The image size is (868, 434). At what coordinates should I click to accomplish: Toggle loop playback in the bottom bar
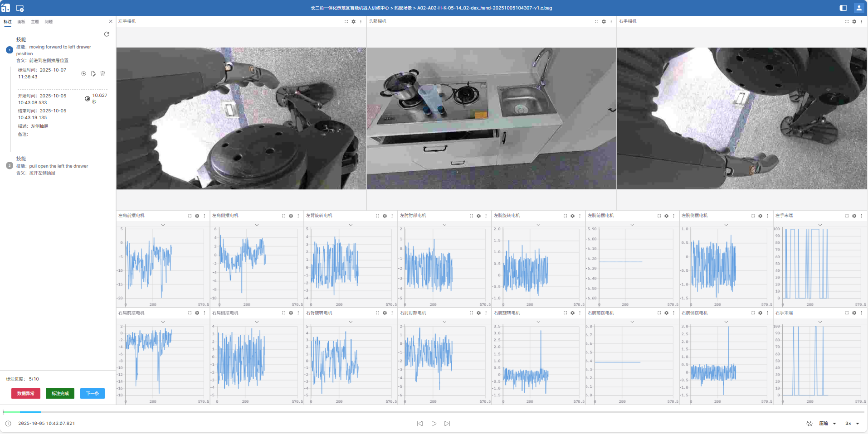pos(809,424)
